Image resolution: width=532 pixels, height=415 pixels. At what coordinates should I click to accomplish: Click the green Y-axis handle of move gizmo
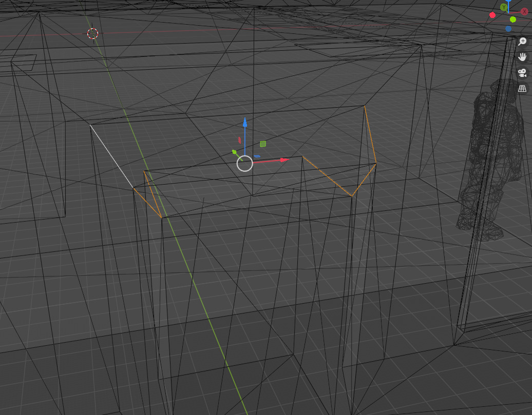tap(235, 152)
